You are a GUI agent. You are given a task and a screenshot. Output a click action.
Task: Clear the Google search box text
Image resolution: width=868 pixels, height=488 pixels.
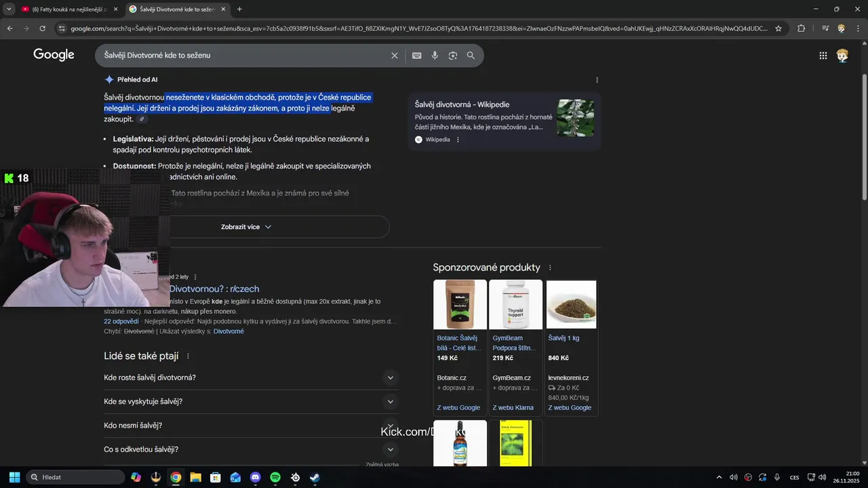(x=395, y=56)
